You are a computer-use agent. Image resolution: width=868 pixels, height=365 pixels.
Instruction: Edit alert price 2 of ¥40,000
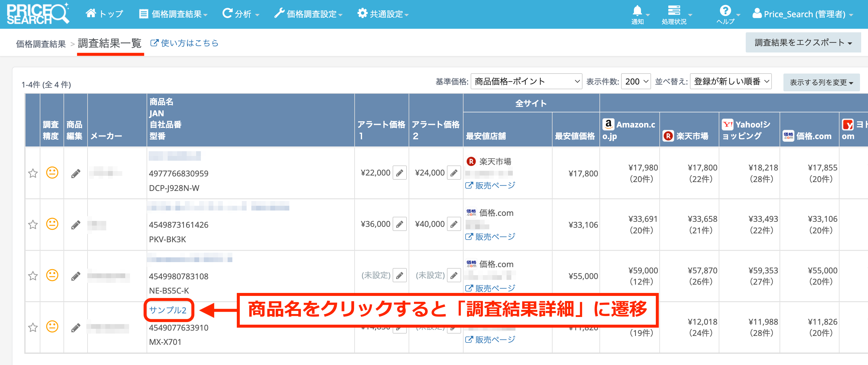(454, 224)
